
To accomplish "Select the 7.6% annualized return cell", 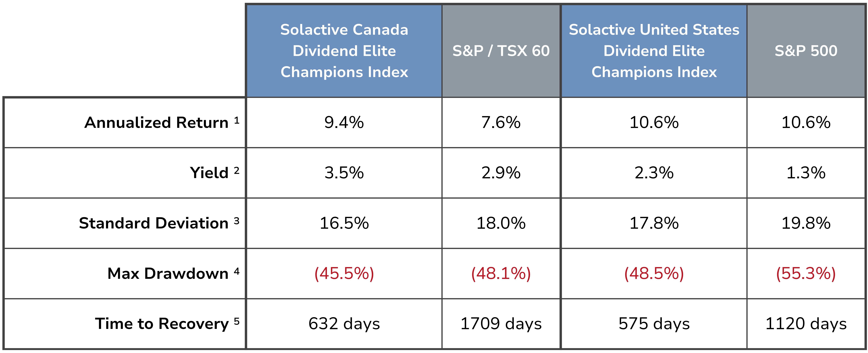I will pyautogui.click(x=501, y=123).
